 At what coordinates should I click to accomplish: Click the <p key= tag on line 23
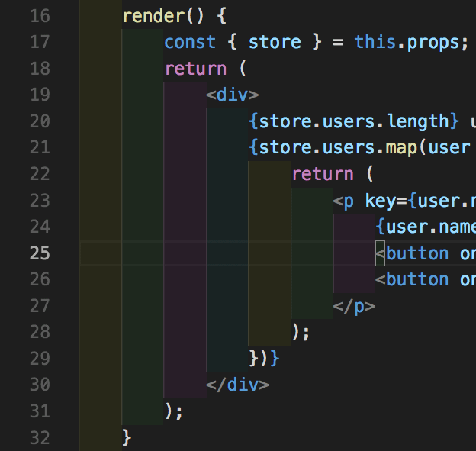[370, 201]
